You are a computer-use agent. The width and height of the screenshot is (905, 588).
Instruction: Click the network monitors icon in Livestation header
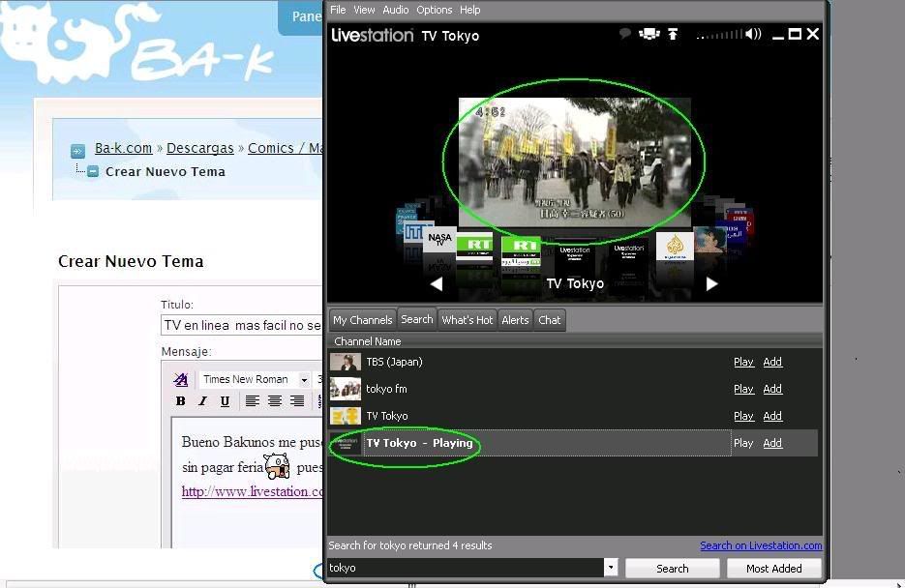tap(649, 34)
